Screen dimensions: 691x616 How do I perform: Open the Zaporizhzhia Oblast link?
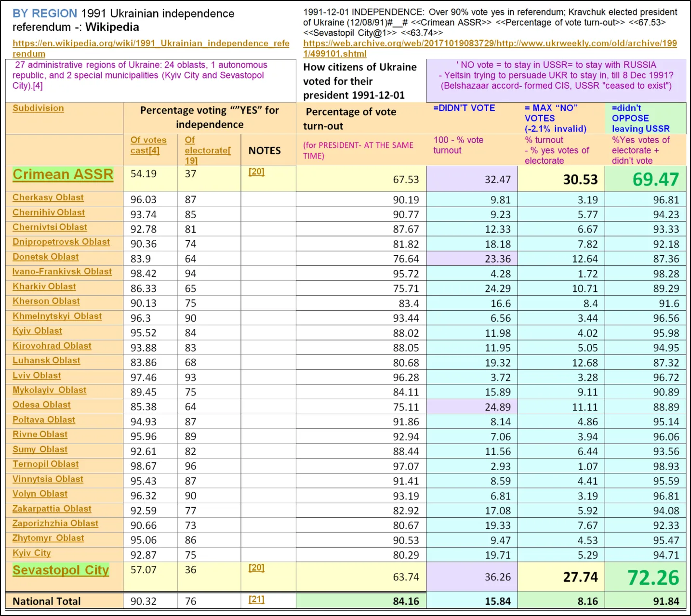click(x=55, y=523)
